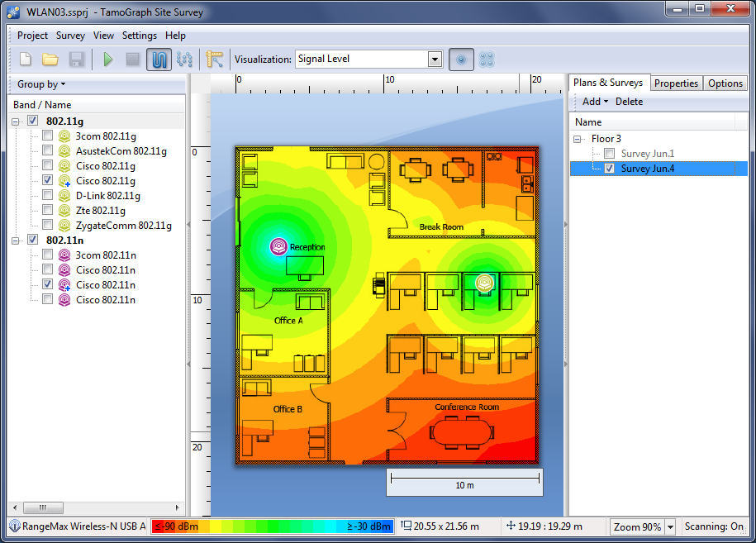Screen dimensions: 756x543
Task: Click the D-Link 802.11g AP icon
Action: 64,196
